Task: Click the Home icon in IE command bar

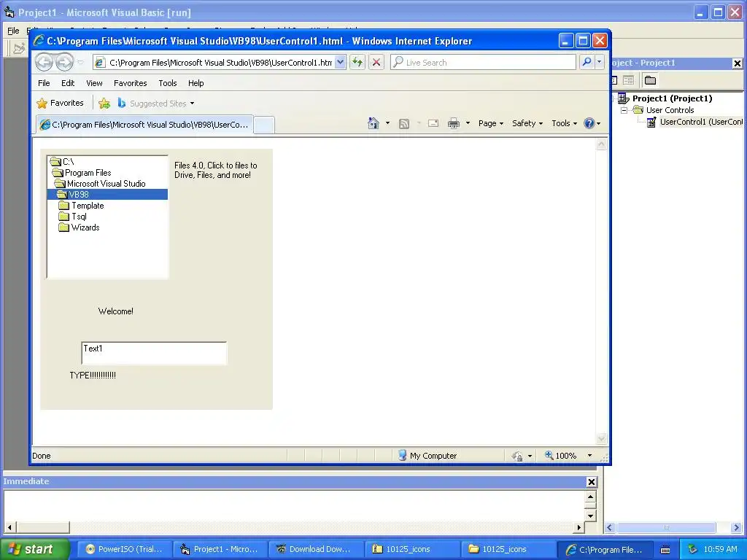Action: click(x=373, y=123)
